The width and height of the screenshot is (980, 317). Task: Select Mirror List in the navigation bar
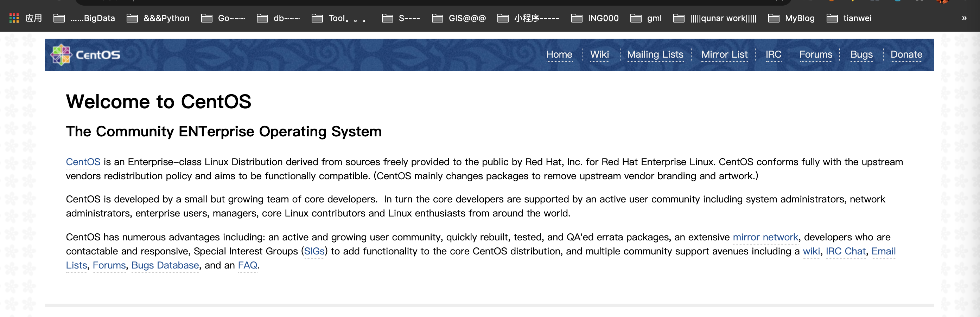tap(724, 54)
